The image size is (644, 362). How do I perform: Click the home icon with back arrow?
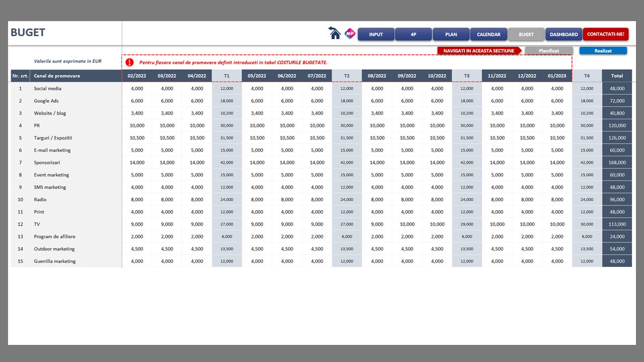335,33
